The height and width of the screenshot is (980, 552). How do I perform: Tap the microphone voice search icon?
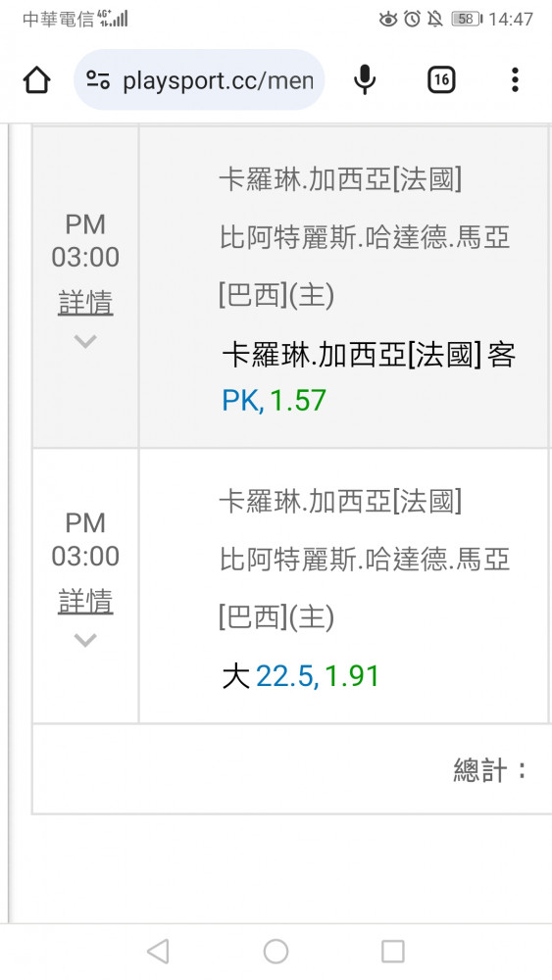coord(365,80)
